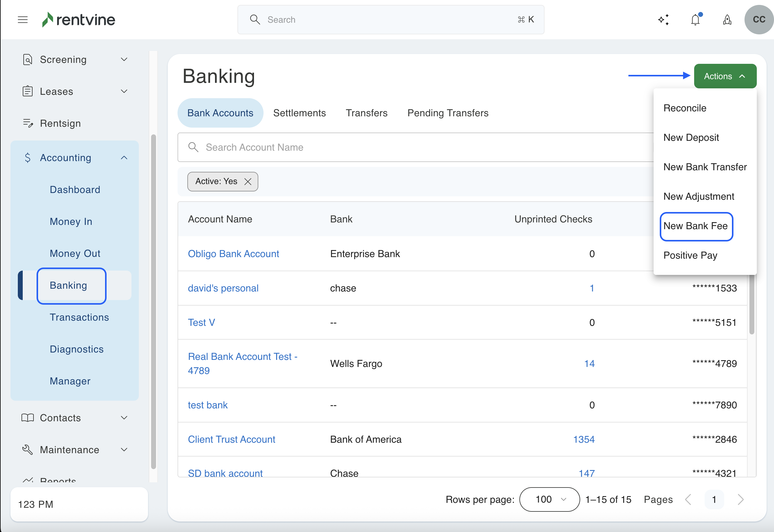Click the Rentsign sidebar icon

28,123
